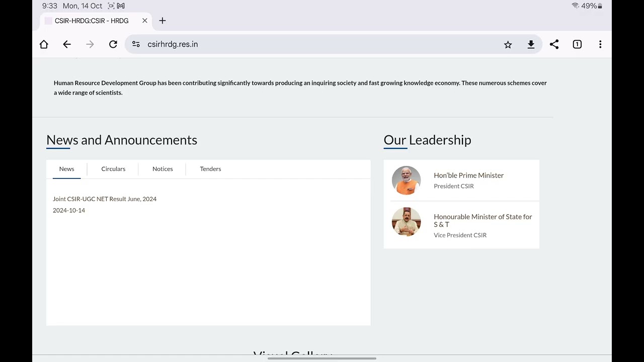Switch to the Notices tab
Viewport: 644px width, 362px height.
tap(163, 169)
